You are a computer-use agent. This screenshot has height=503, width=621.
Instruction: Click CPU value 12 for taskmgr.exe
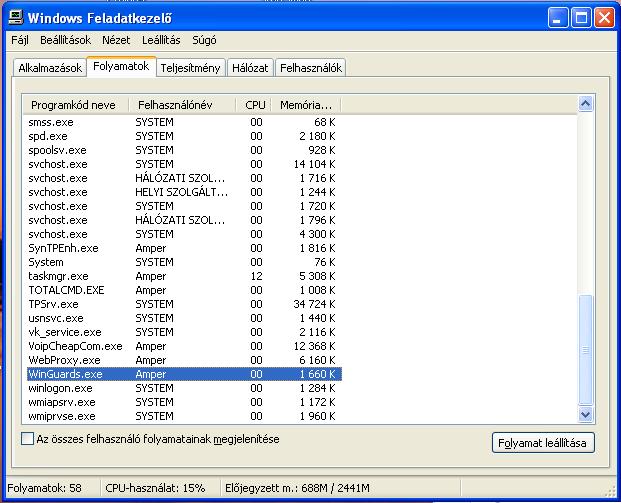click(256, 276)
